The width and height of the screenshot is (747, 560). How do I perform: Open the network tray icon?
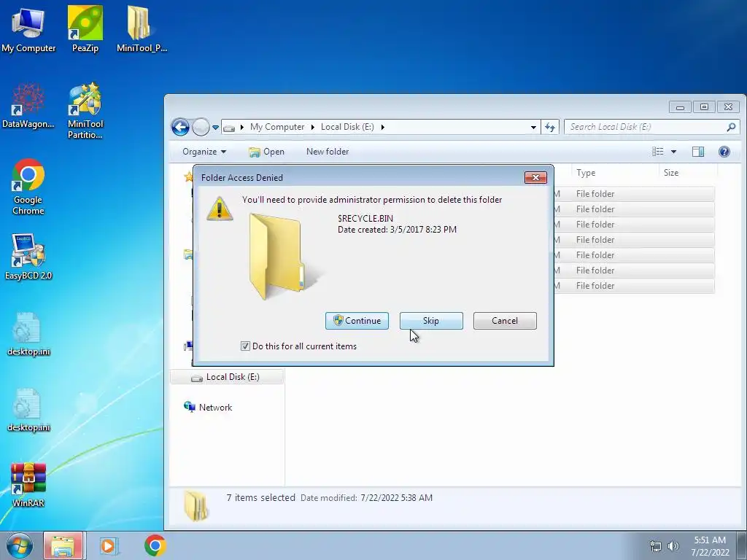click(x=656, y=546)
